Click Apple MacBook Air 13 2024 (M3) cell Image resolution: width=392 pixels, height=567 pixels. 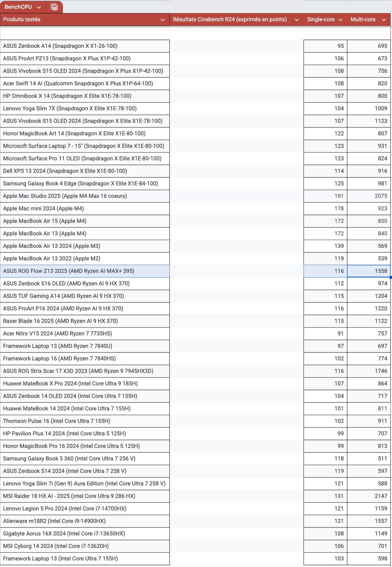[x=85, y=246]
